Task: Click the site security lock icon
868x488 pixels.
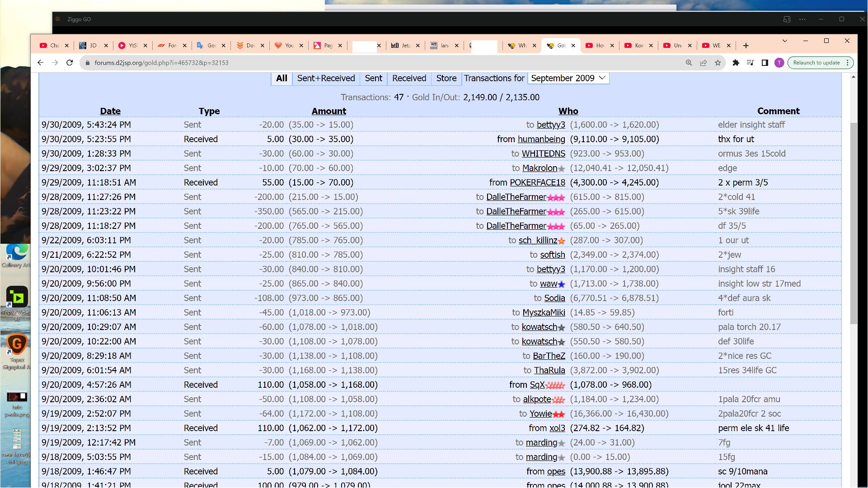Action: click(88, 63)
